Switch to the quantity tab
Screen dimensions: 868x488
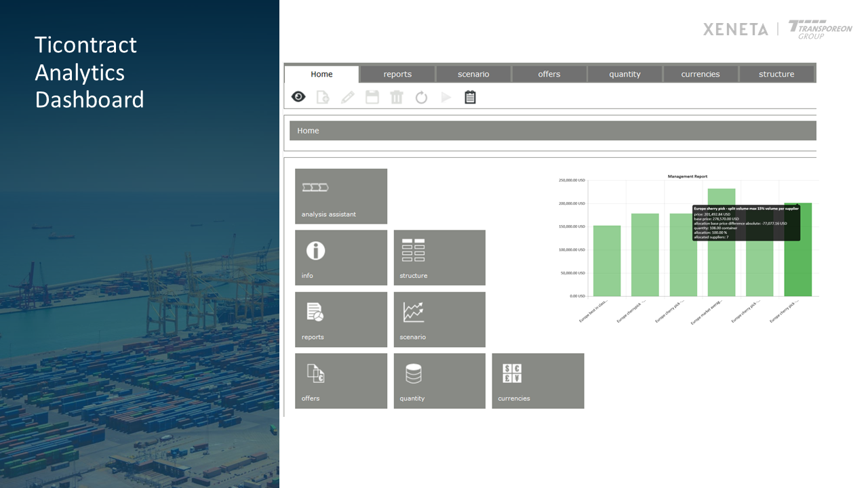[625, 74]
